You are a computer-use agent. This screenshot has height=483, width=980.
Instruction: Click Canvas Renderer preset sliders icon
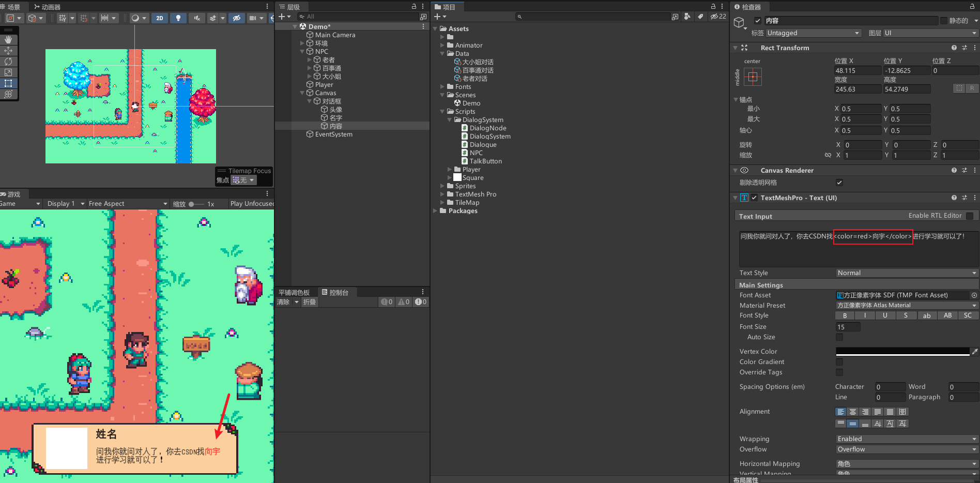pos(964,170)
